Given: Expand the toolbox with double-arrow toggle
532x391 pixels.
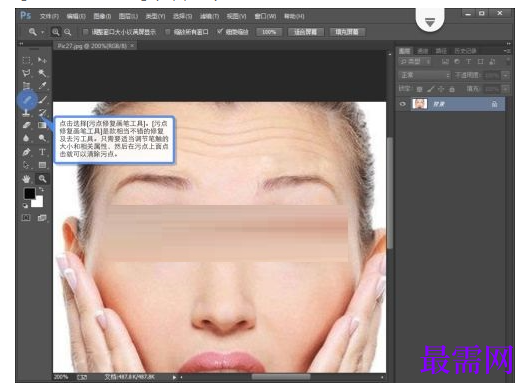Looking at the screenshot, I should tap(21, 44).
